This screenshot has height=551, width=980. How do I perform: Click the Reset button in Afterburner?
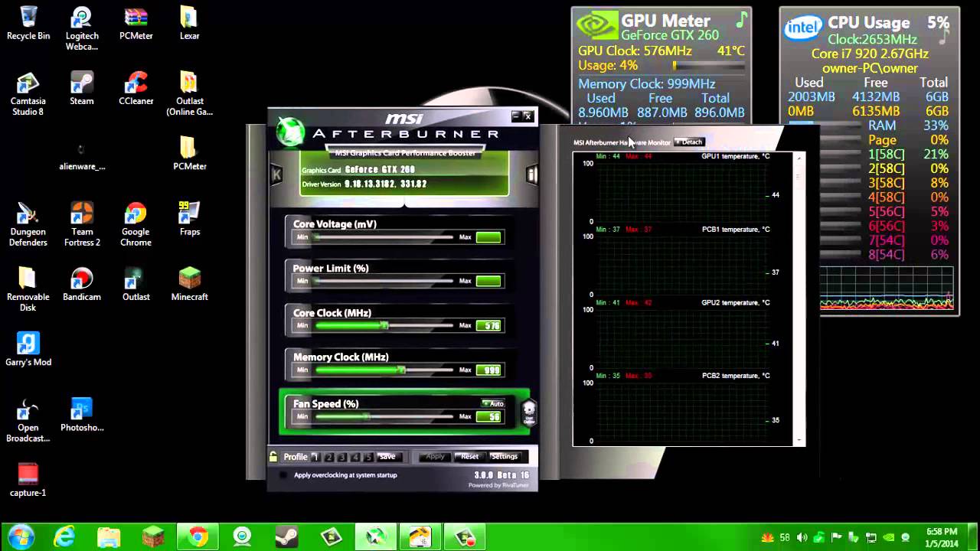pyautogui.click(x=469, y=457)
